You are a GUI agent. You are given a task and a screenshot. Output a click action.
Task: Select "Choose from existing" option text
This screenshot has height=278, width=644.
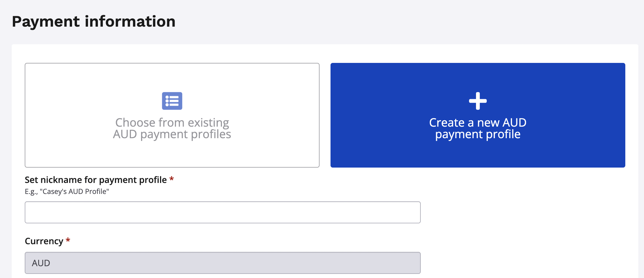tap(172, 123)
